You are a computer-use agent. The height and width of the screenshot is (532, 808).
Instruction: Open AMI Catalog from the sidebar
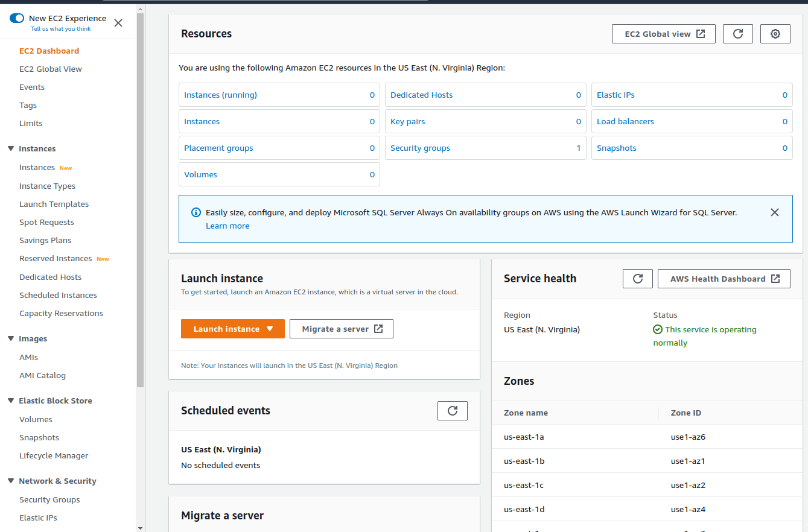[x=42, y=375]
